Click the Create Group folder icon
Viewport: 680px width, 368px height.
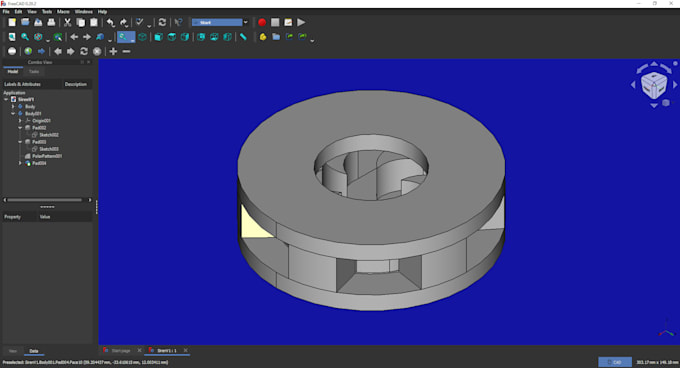(276, 37)
